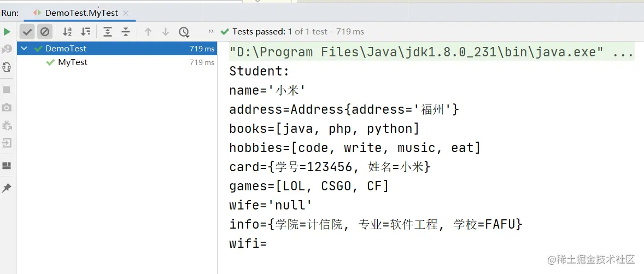Click the 'Student:' console line
Image resolution: width=644 pixels, height=274 pixels.
[x=260, y=72]
